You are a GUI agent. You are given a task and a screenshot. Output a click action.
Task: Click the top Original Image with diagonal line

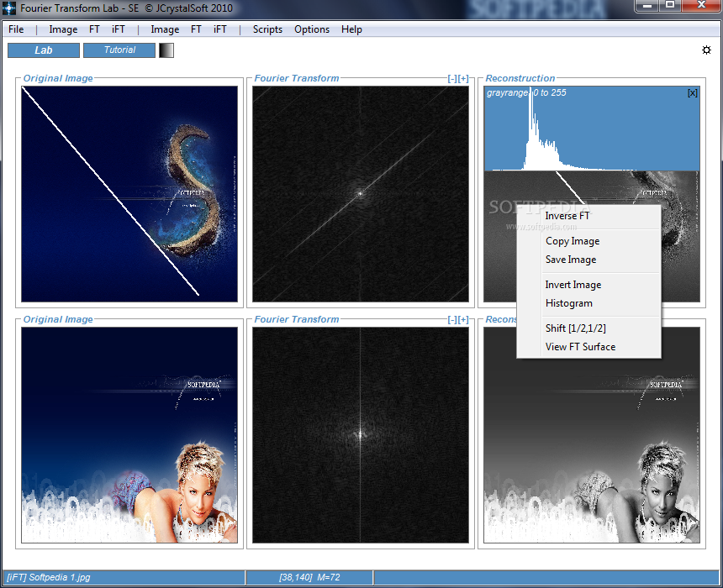[129, 194]
